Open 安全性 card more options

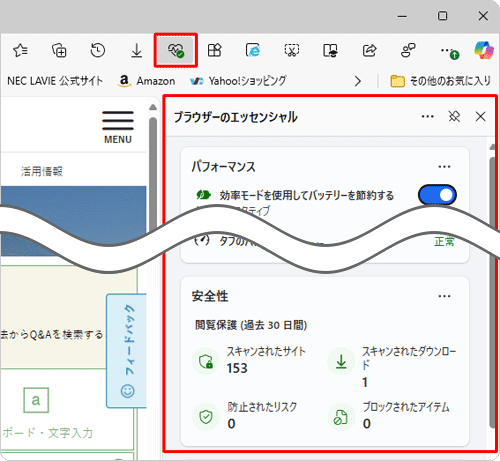444,296
